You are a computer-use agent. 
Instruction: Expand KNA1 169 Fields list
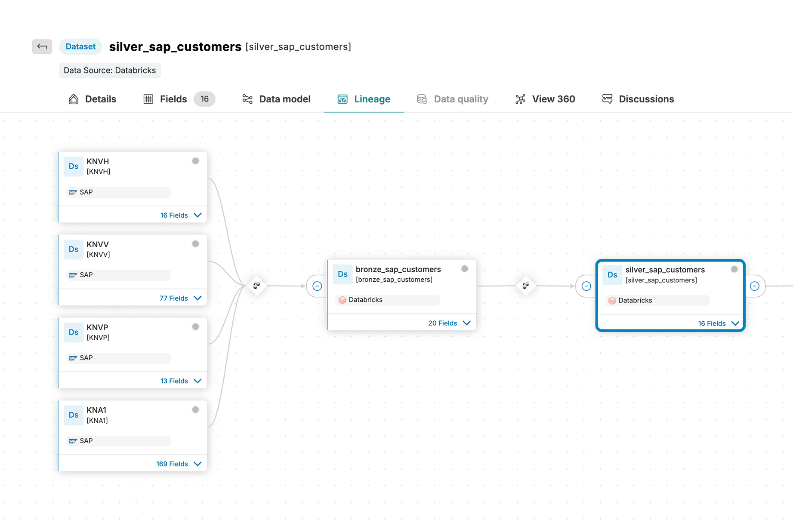pos(179,464)
